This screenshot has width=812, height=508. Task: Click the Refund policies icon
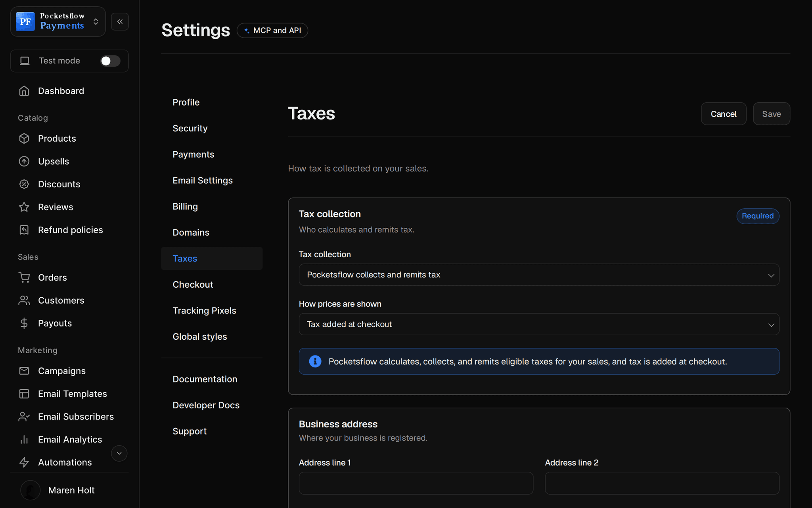click(24, 230)
